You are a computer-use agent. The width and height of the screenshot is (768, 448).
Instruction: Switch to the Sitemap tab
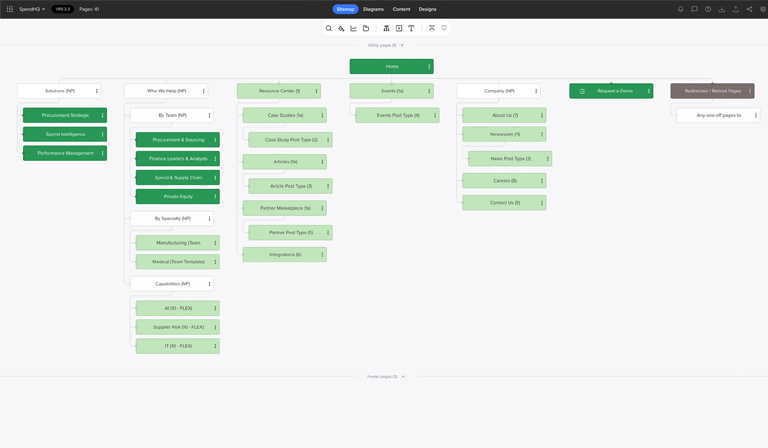coord(345,9)
